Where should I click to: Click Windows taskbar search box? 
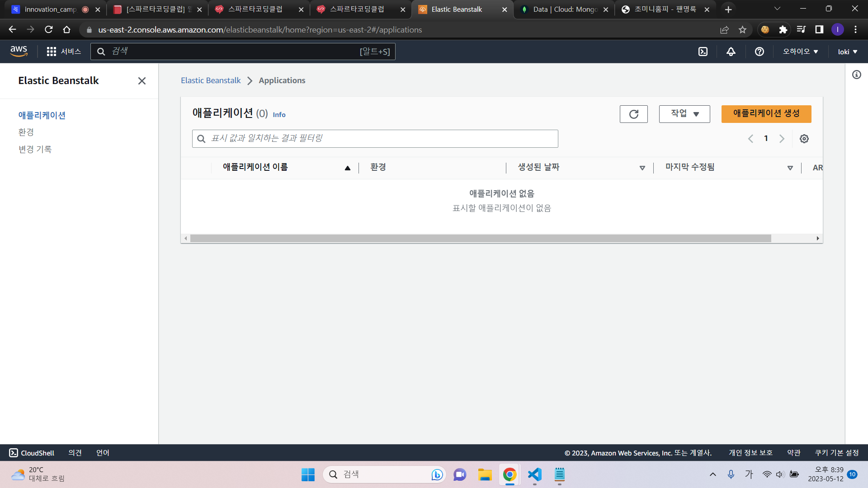[384, 474]
